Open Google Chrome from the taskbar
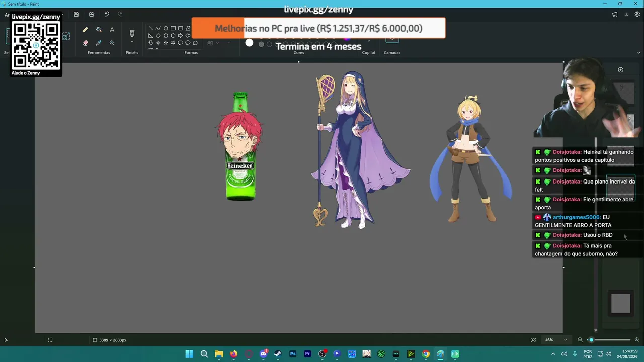644x362 pixels. pyautogui.click(x=426, y=354)
